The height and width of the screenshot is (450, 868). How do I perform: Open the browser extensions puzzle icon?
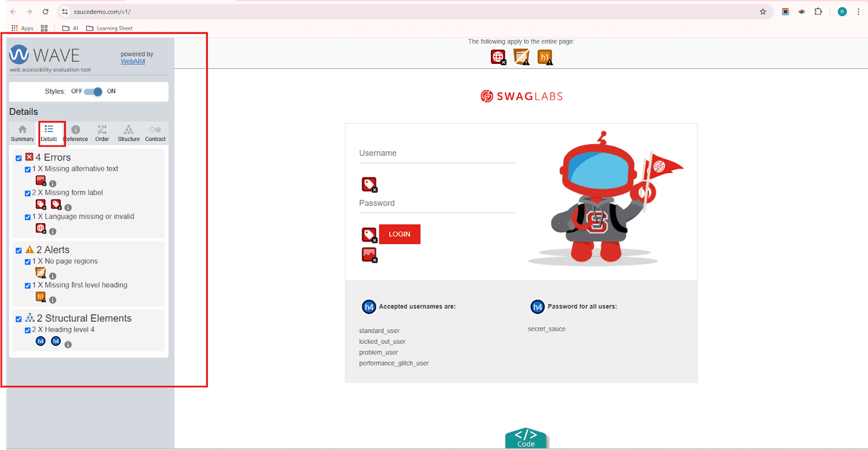(818, 12)
